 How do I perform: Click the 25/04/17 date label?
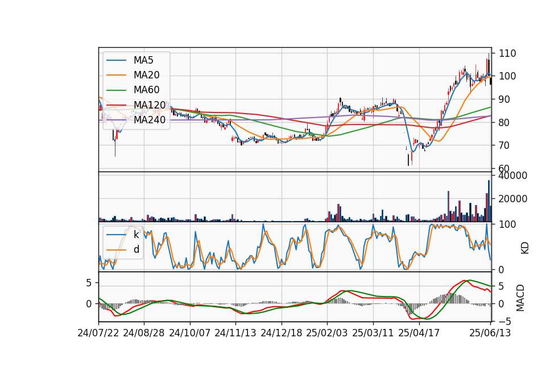pos(419,333)
